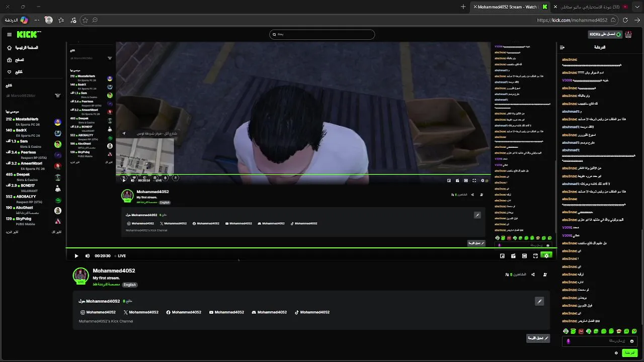The height and width of the screenshot is (362, 644).
Task: Jump to LIVE in main player
Action: [120, 256]
